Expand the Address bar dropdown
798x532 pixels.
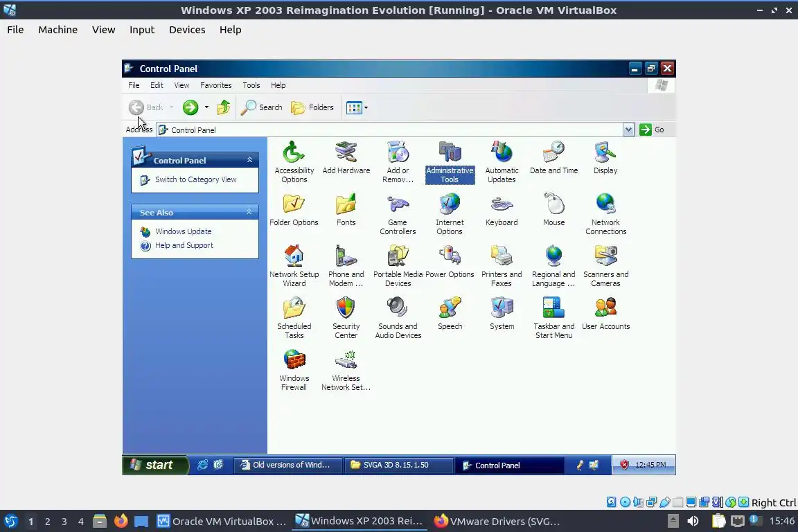[x=628, y=130]
